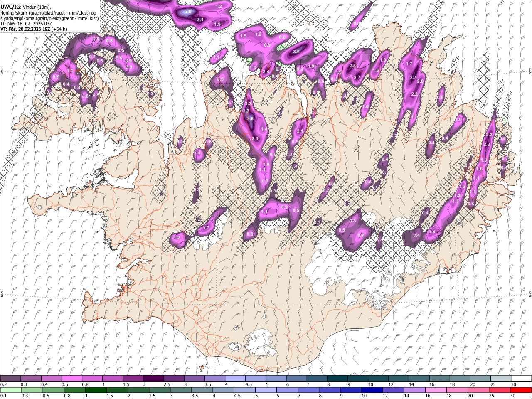
Task: Click the 2.2 precipitation value on the map
Action: [x=414, y=94]
